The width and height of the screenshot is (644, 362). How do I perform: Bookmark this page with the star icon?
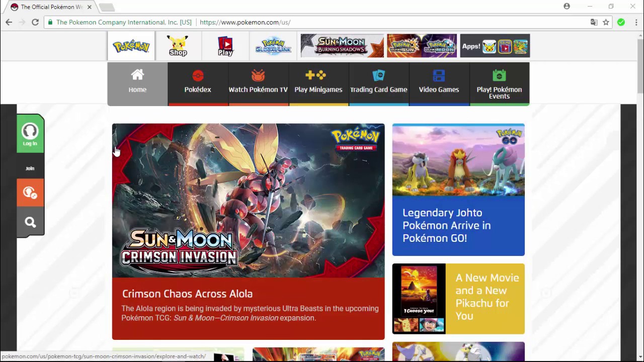[606, 22]
